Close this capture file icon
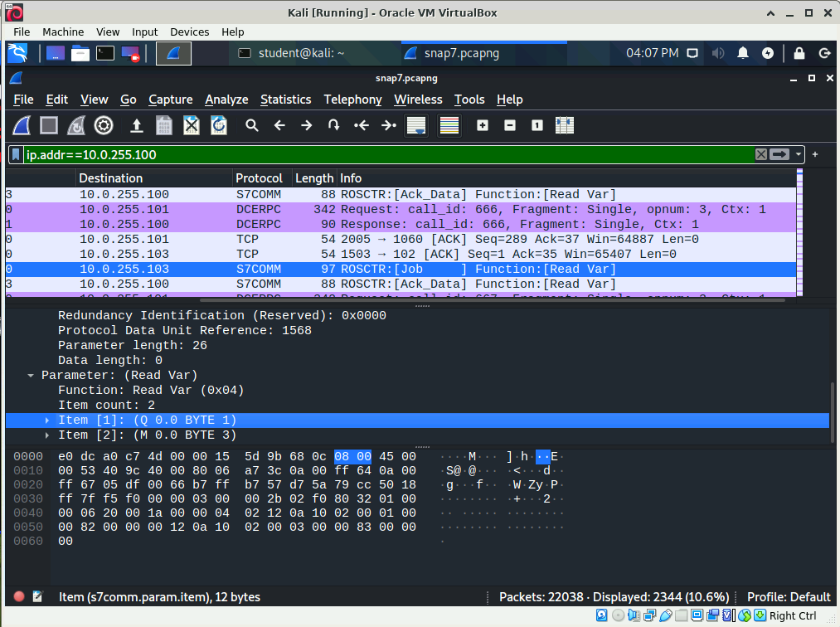This screenshot has width=840, height=627. pos(192,125)
